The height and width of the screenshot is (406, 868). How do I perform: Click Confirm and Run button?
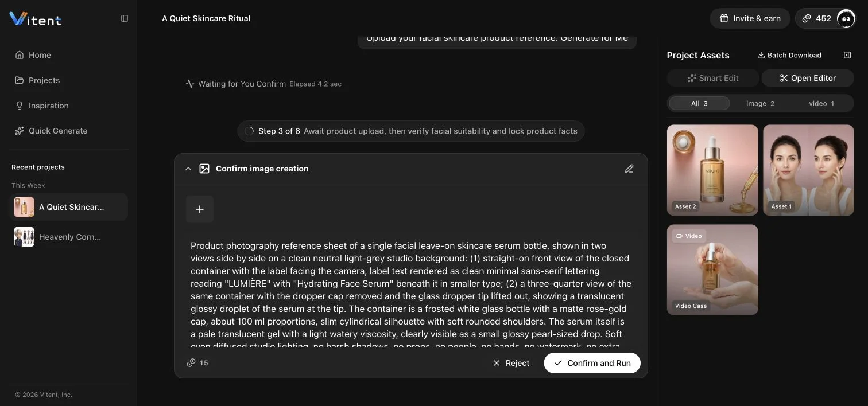point(592,363)
